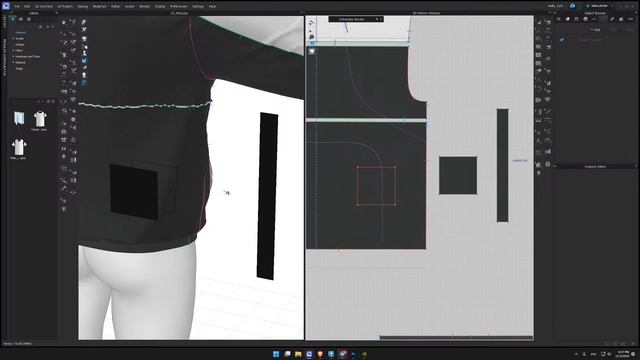Screen dimensions: 640x360
Task: Open the Edit menu
Action: (27, 7)
